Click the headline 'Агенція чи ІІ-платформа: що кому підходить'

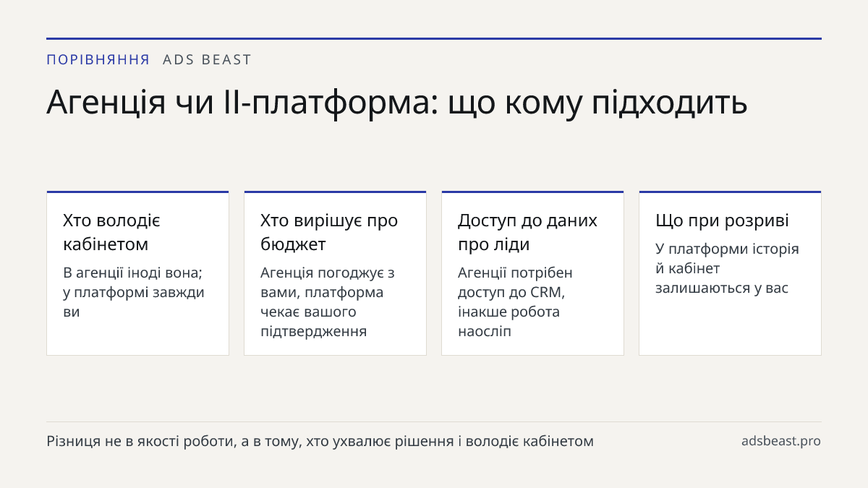coord(397,103)
